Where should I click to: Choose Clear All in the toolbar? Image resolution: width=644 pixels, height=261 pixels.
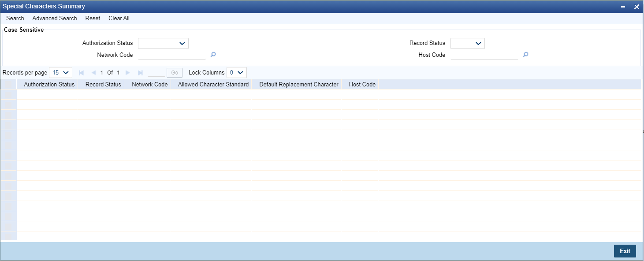pyautogui.click(x=119, y=19)
